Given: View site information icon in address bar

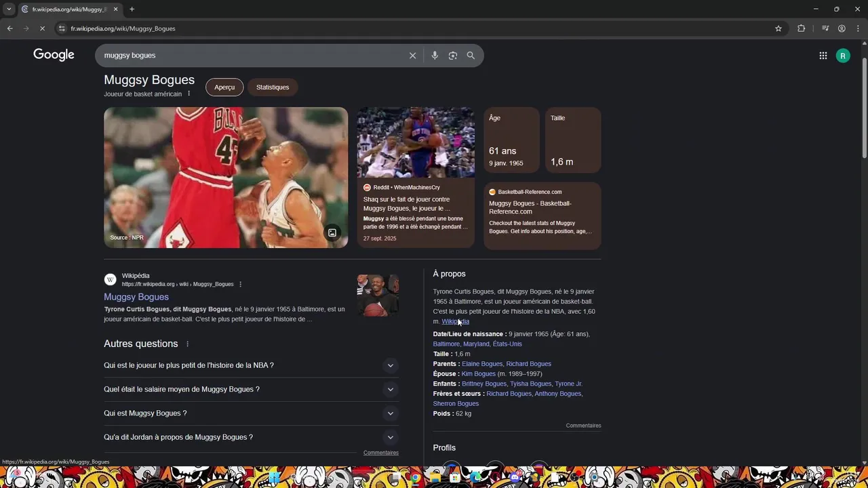Looking at the screenshot, I should [62, 28].
